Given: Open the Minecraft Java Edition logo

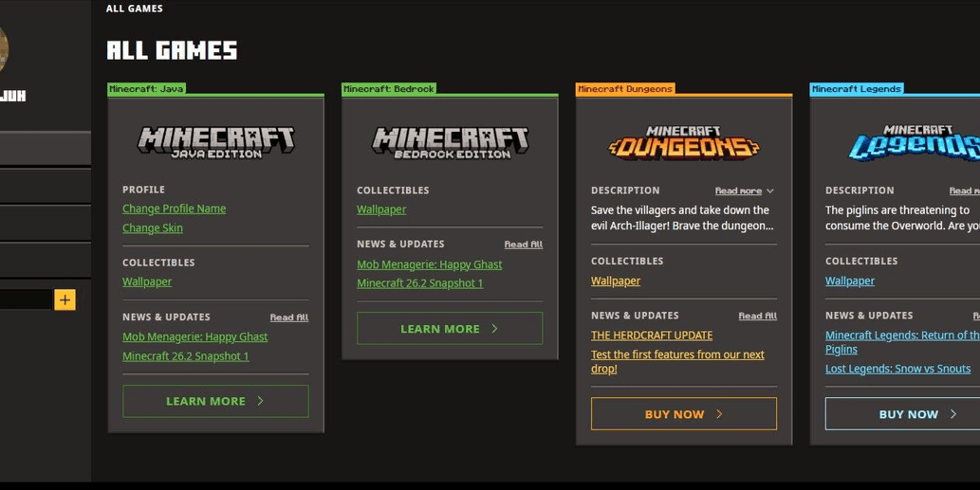Looking at the screenshot, I should click(x=215, y=142).
